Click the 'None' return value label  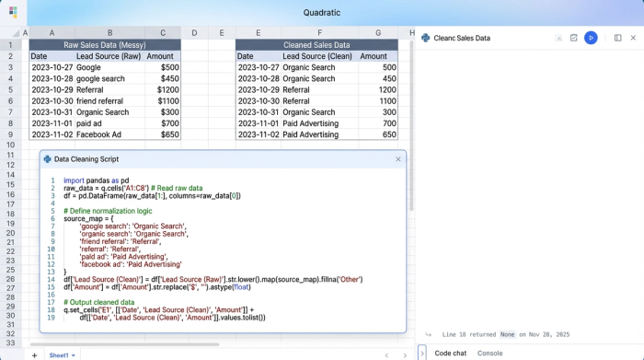[x=507, y=334]
